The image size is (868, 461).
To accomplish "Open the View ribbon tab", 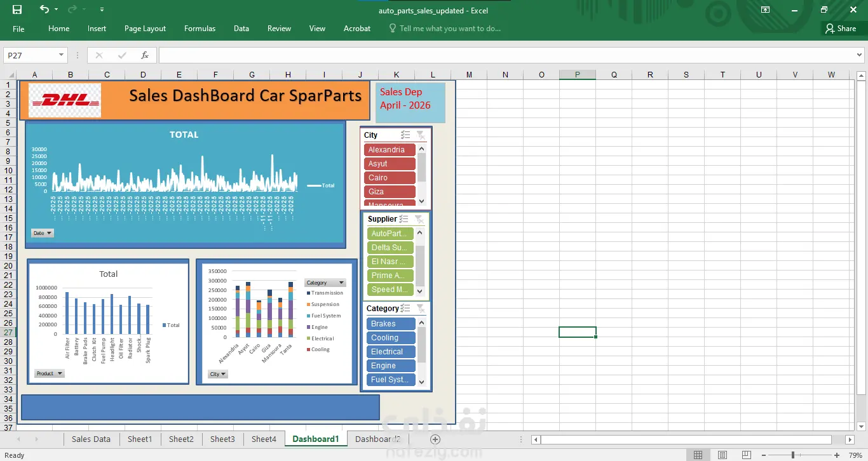I will [x=317, y=29].
